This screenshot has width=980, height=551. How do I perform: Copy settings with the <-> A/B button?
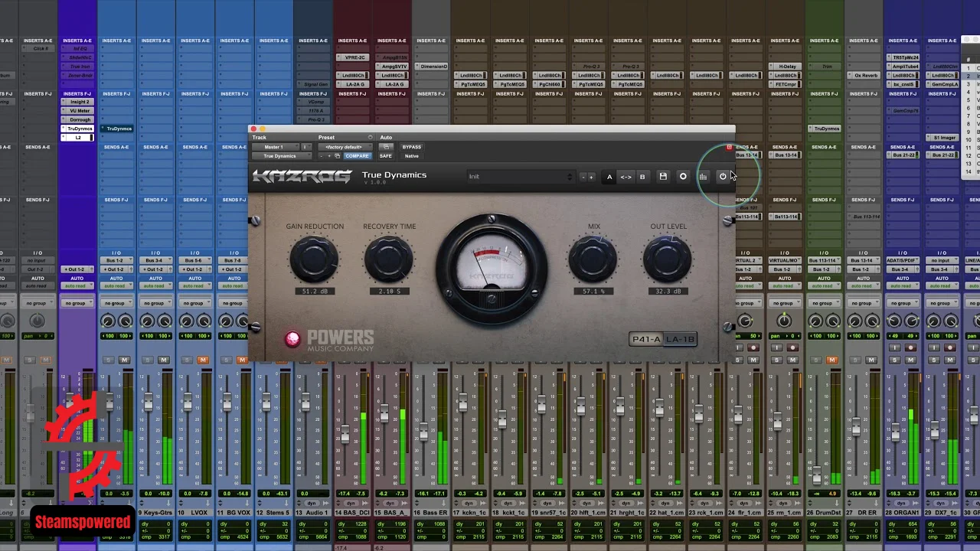626,177
